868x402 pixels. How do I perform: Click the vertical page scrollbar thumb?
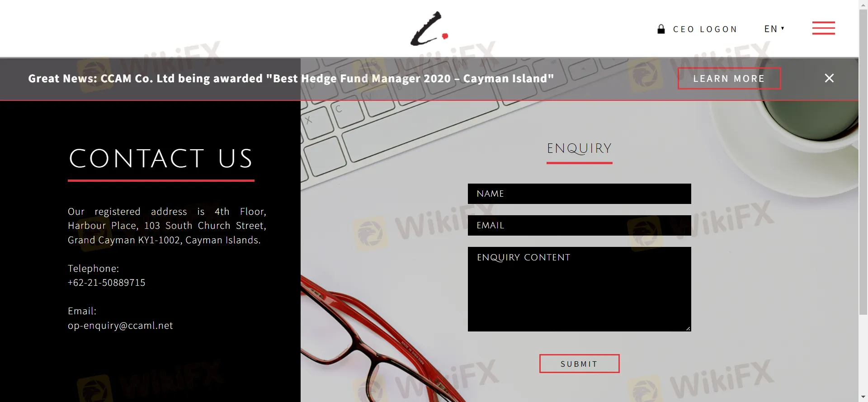point(863,158)
